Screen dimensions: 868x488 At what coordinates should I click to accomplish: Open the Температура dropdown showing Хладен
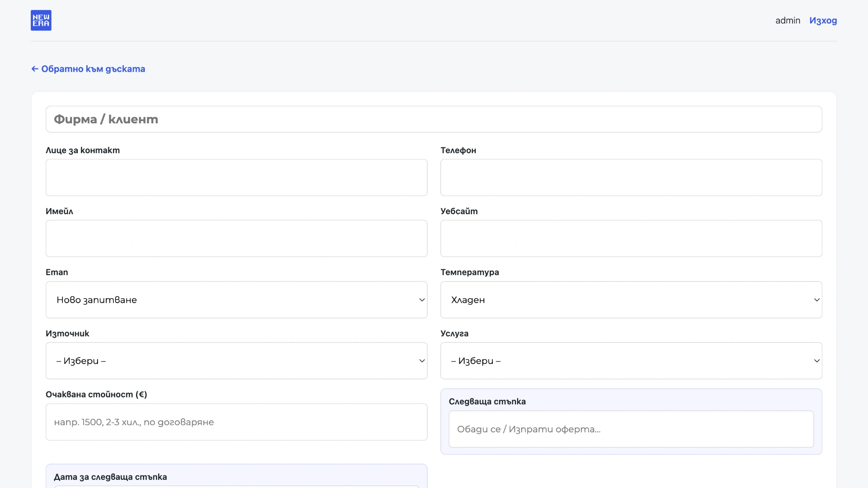coord(632,300)
